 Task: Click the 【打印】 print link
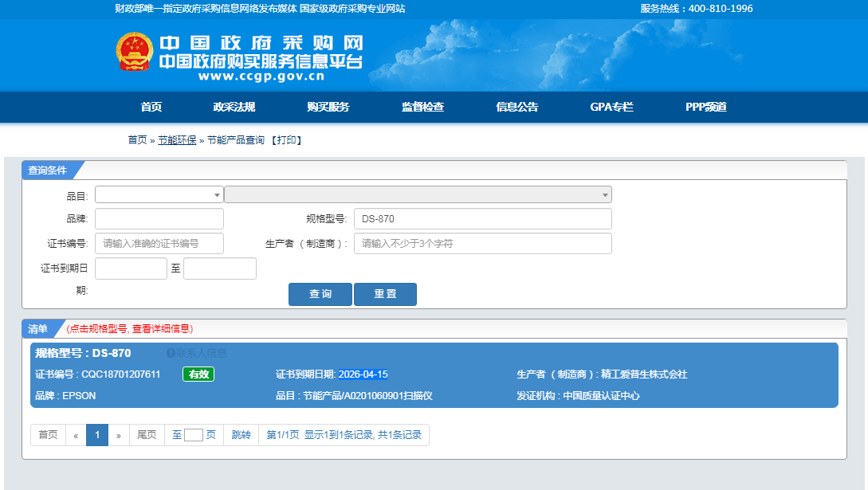tap(285, 140)
